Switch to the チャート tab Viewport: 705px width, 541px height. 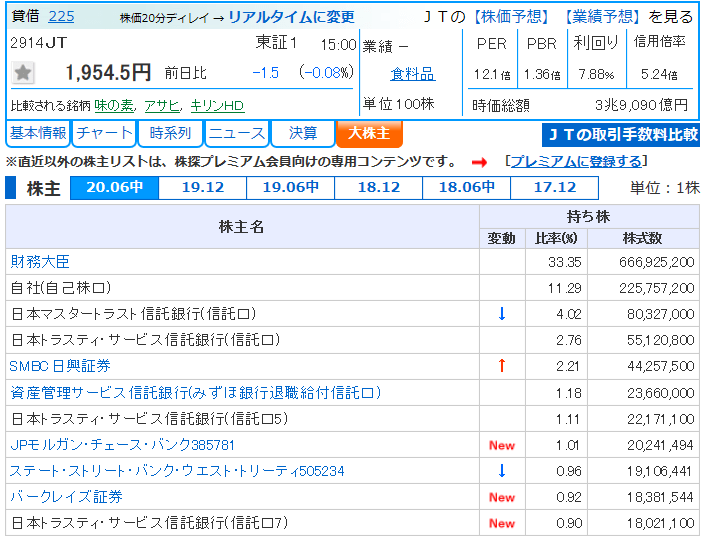pyautogui.click(x=104, y=133)
